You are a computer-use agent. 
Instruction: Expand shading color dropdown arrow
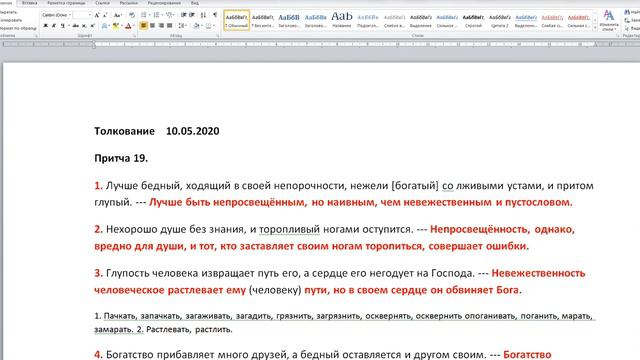(202, 26)
